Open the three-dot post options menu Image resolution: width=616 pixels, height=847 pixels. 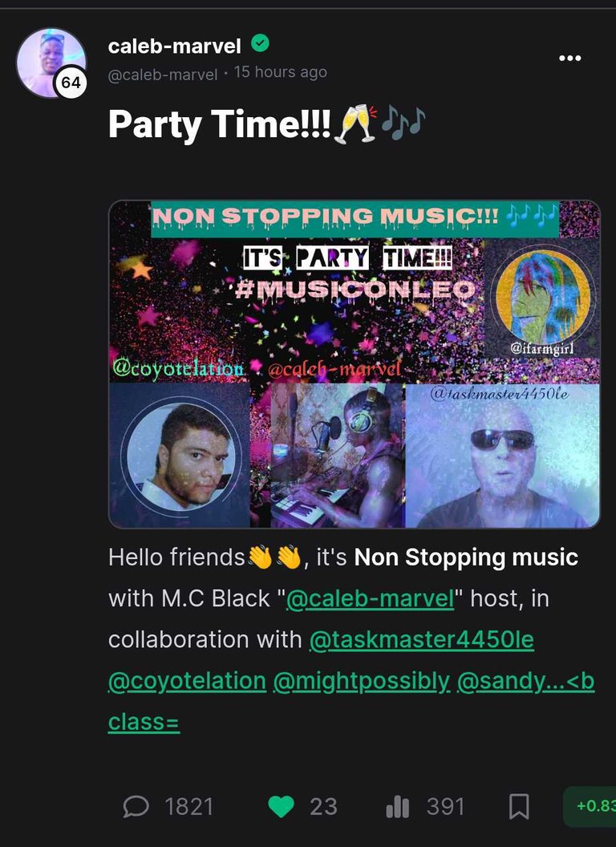[570, 58]
